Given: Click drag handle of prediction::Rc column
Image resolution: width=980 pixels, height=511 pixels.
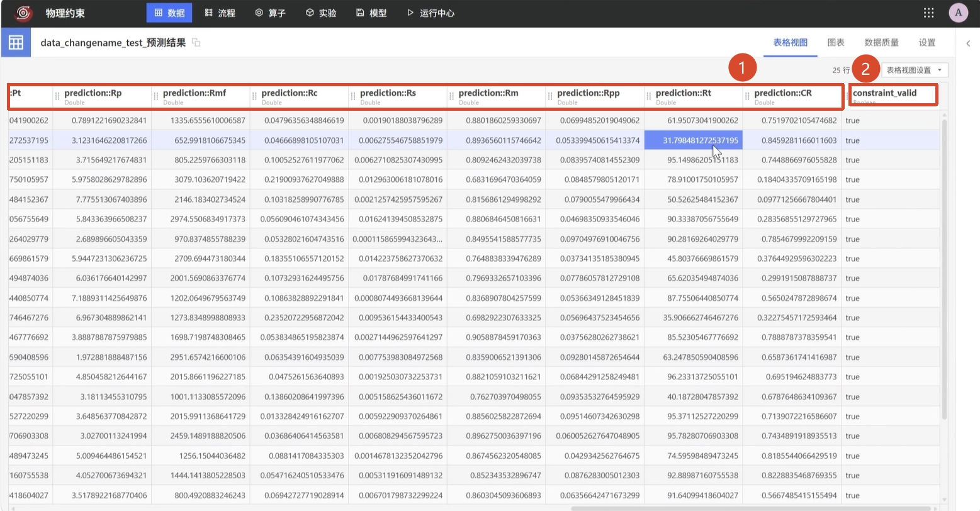Looking at the screenshot, I should 255,96.
